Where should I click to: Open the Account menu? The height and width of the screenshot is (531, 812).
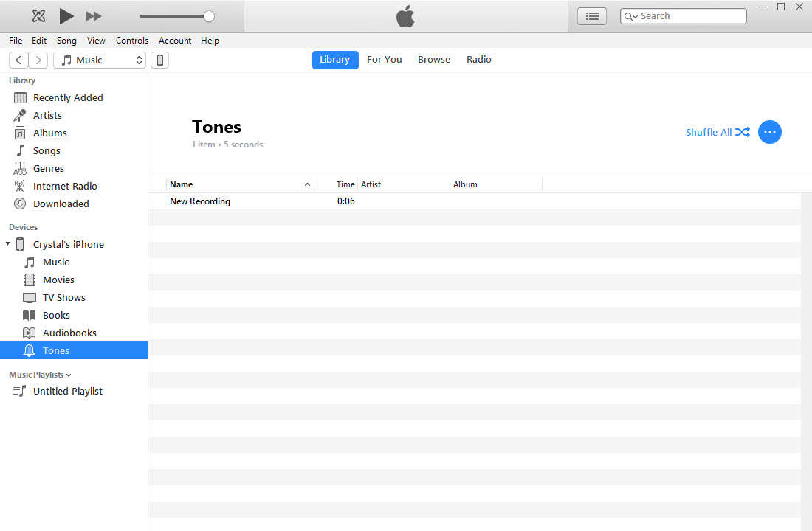pos(175,41)
